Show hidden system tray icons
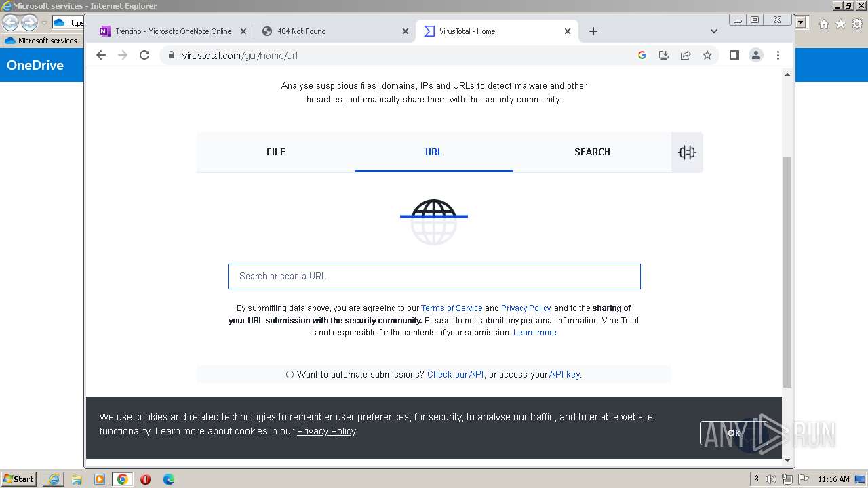The height and width of the screenshot is (488, 868). (x=756, y=479)
